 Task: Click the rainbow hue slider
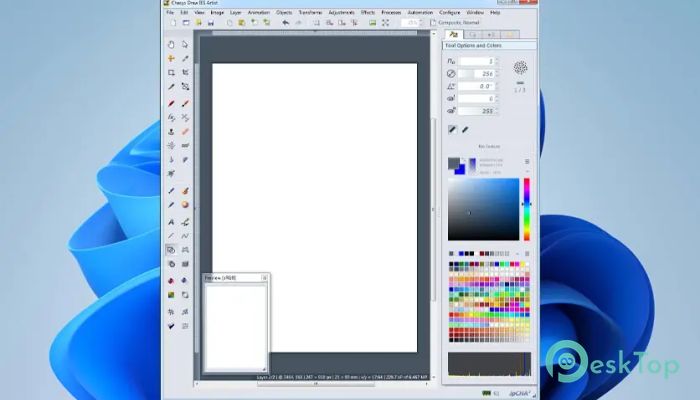(527, 209)
